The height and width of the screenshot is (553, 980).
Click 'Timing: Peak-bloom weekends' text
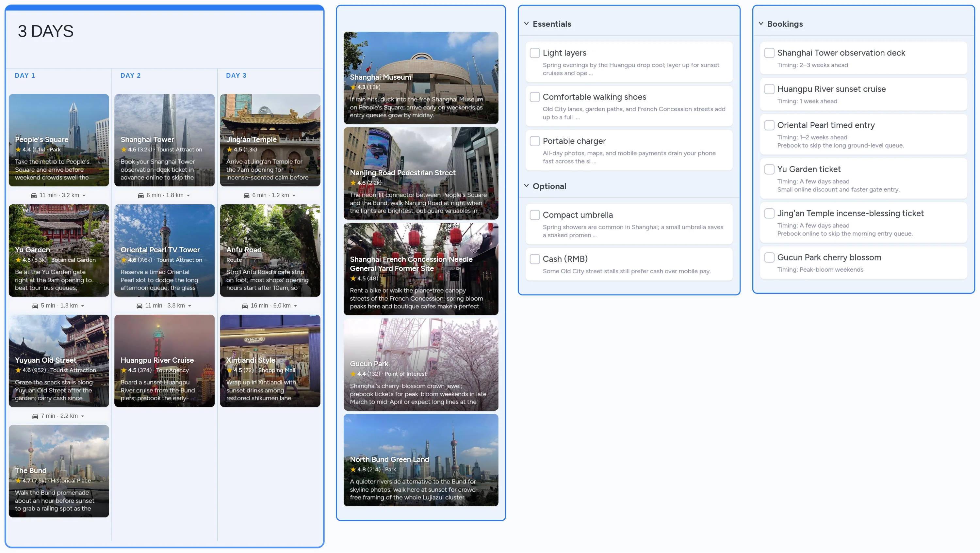(x=820, y=269)
